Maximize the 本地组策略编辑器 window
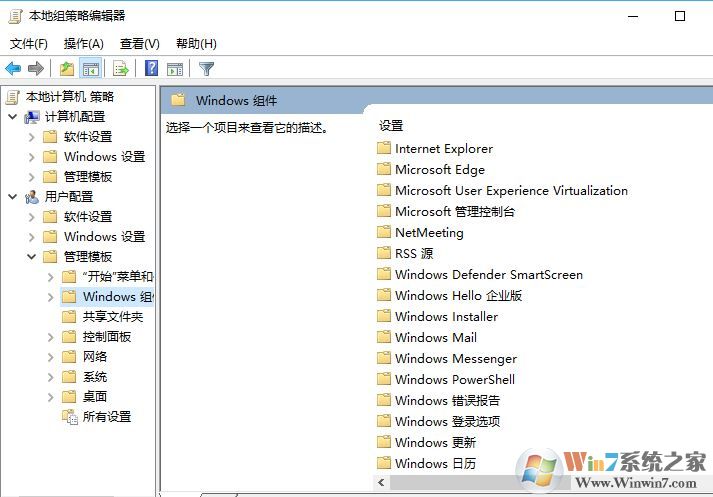This screenshot has width=713, height=497. [680, 16]
